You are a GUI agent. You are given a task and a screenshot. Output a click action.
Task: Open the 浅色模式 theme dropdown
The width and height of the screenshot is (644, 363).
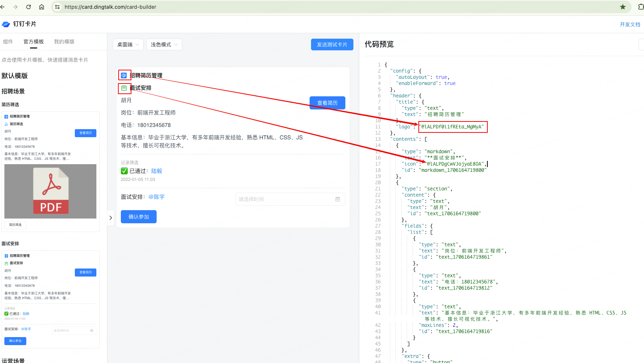click(164, 45)
